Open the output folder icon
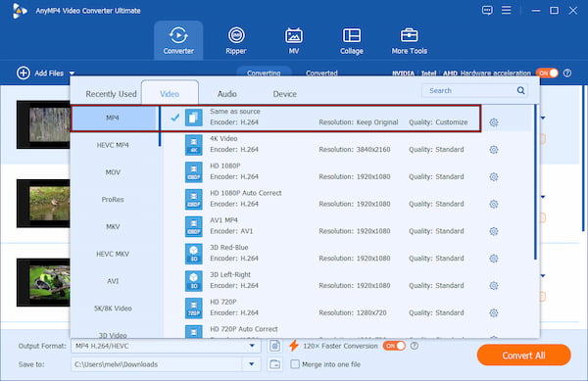 pos(274,364)
